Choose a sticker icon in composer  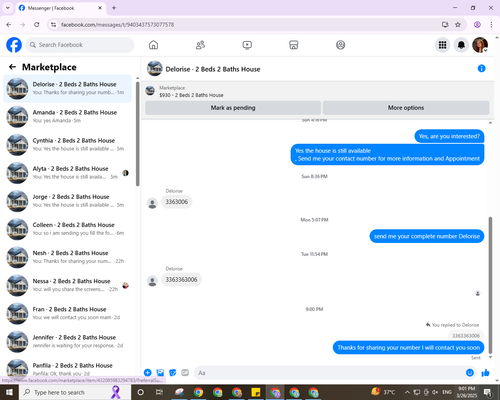click(x=173, y=373)
